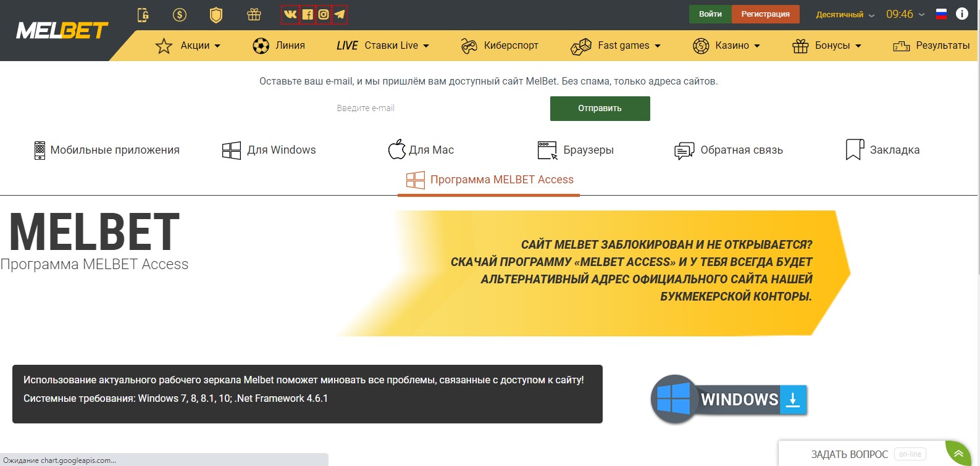The height and width of the screenshot is (466, 980).
Task: Click the gift icon beside Бонусы
Action: point(800,46)
